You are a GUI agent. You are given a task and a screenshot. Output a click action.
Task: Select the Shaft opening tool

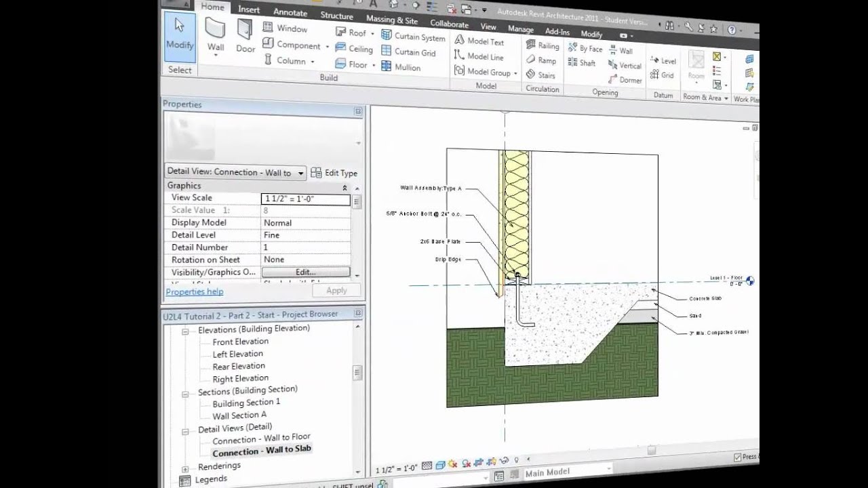point(582,63)
